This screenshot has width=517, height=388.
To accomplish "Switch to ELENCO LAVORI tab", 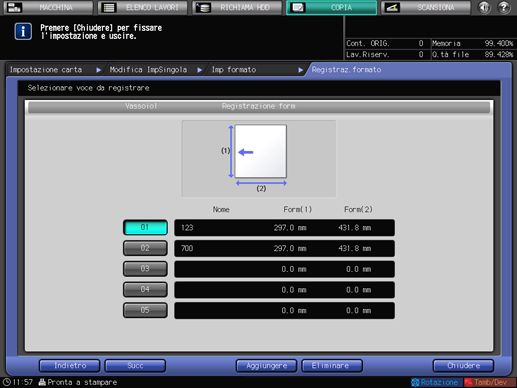I will [143, 7].
